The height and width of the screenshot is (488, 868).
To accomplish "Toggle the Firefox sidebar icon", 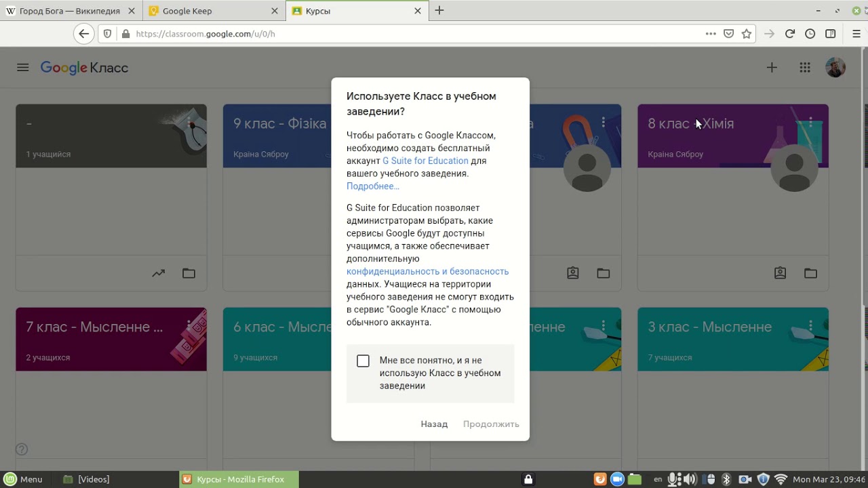I will [830, 34].
